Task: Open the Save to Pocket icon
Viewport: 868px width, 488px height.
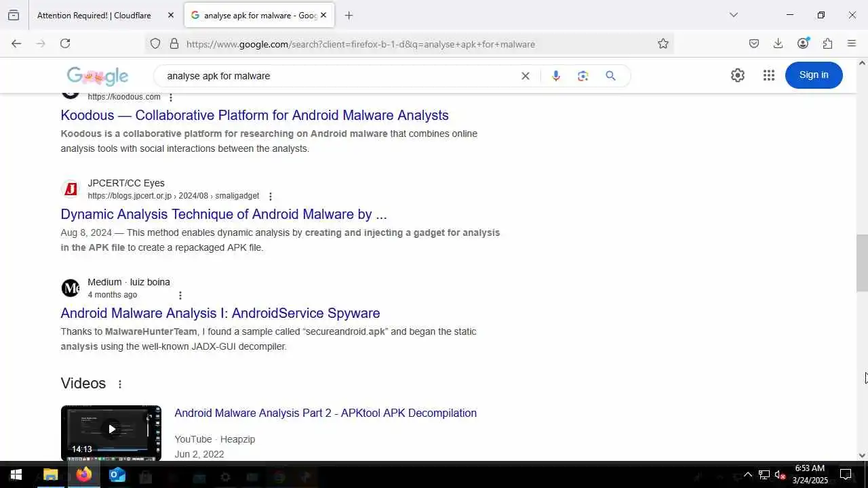Action: tap(754, 43)
